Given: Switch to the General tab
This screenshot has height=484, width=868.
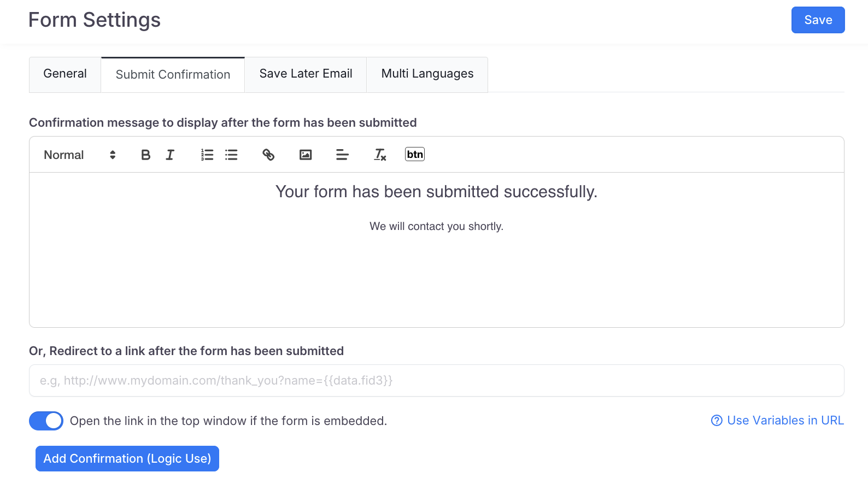Looking at the screenshot, I should click(65, 74).
